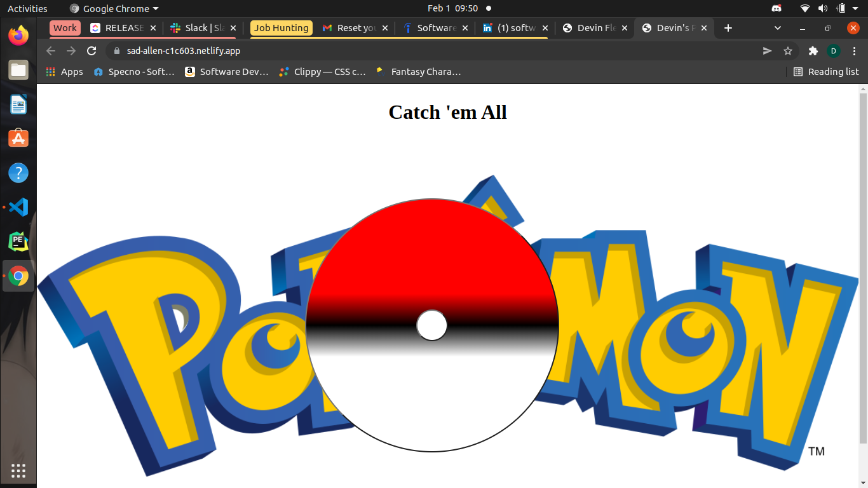Click the battery indicator

pyautogui.click(x=841, y=8)
